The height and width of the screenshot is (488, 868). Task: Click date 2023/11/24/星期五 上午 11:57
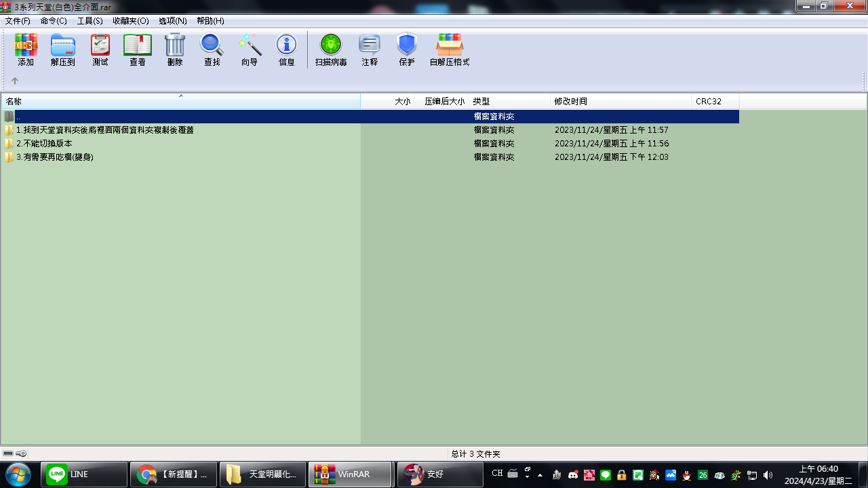(x=612, y=130)
